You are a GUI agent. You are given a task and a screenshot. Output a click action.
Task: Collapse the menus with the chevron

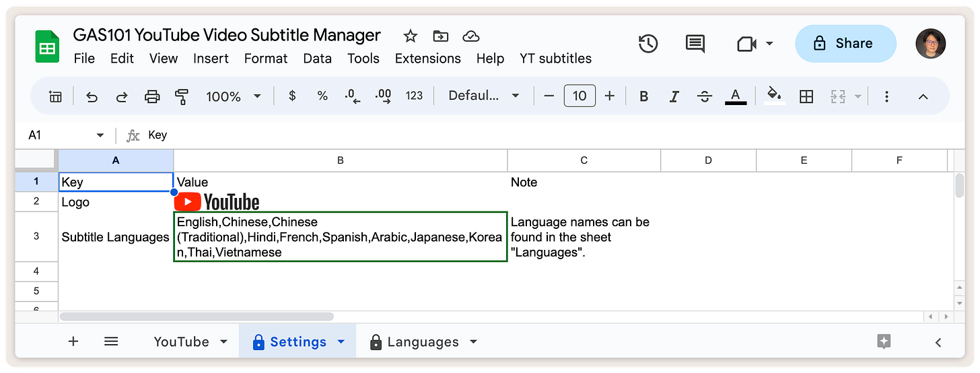[923, 96]
